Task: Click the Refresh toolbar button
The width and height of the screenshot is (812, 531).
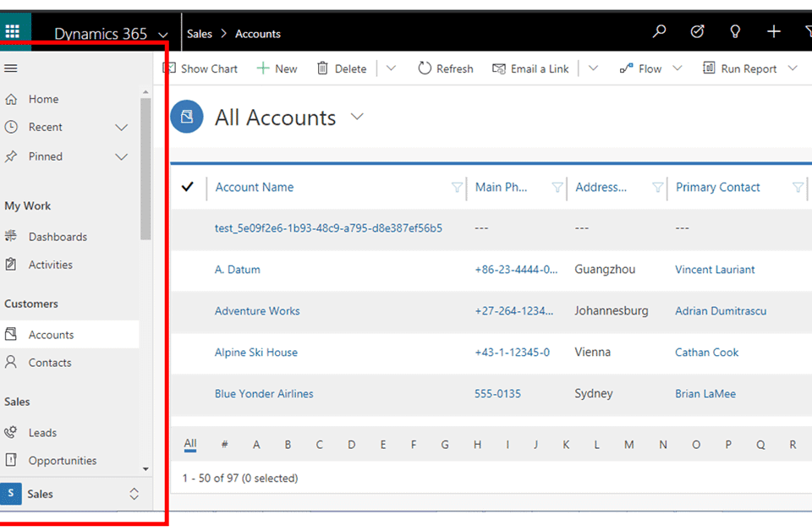Action: [446, 68]
